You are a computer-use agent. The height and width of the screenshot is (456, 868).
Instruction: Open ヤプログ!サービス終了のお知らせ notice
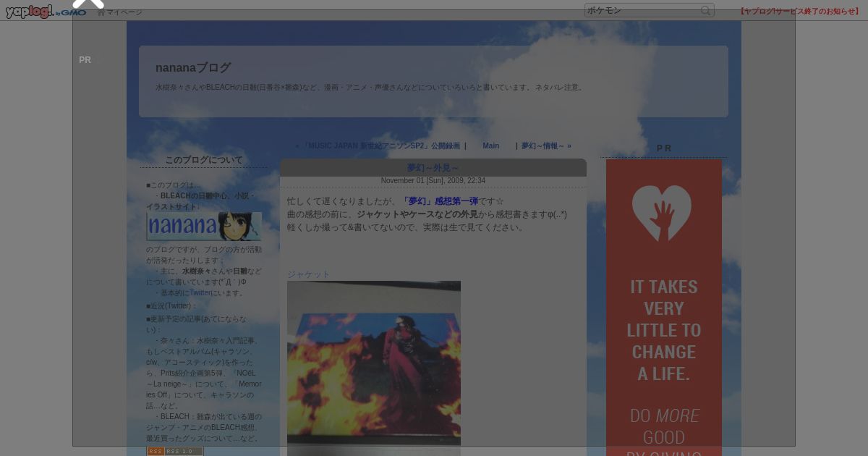[x=800, y=12]
